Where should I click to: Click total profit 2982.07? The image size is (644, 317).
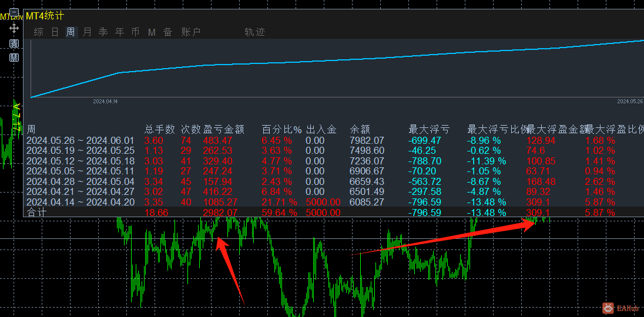220,213
